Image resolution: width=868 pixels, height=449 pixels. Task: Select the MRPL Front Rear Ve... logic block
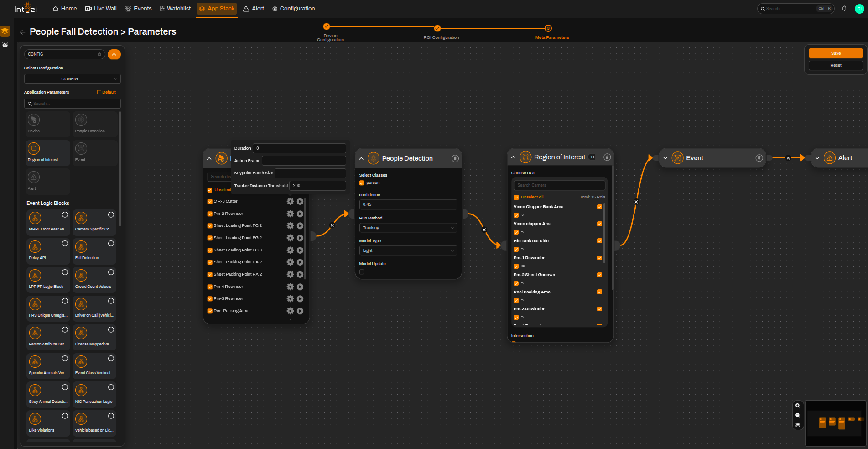[48, 222]
